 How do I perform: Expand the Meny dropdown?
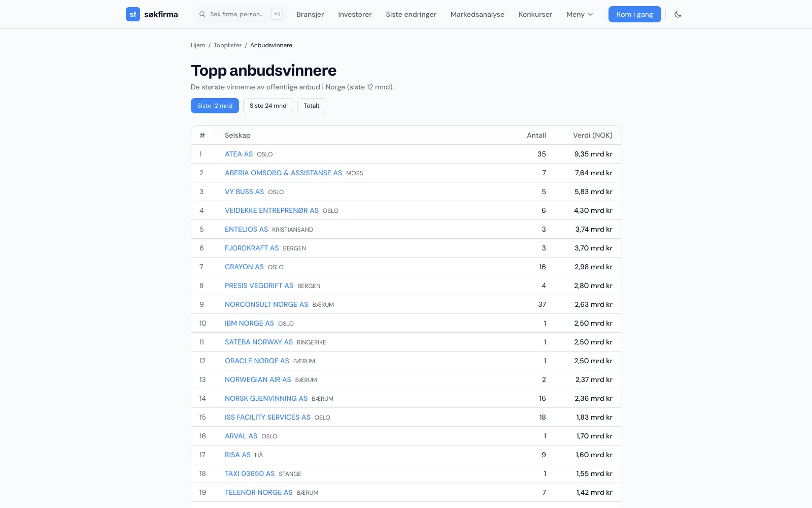pyautogui.click(x=580, y=14)
